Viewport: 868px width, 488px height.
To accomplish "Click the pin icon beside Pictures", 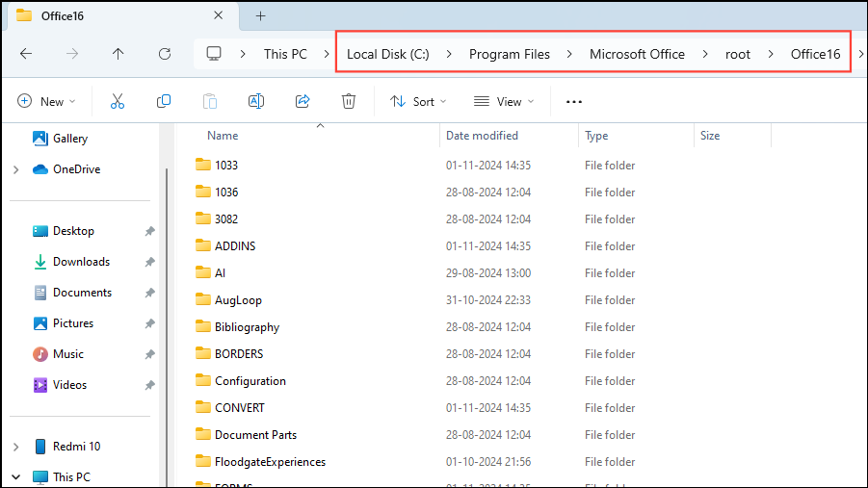I will (x=150, y=323).
